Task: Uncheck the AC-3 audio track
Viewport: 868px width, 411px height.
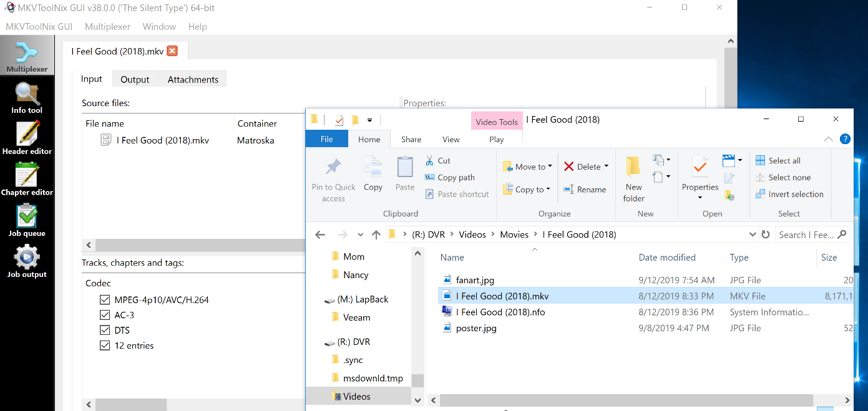Action: [105, 315]
